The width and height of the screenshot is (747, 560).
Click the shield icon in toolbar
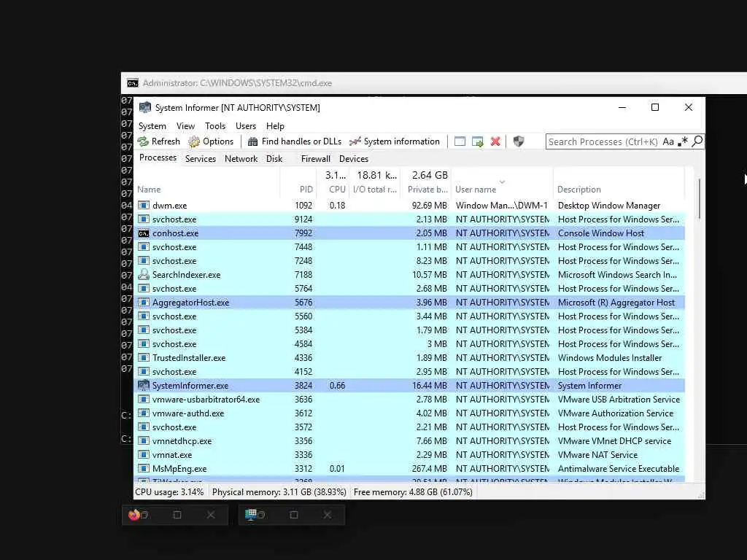tap(519, 141)
